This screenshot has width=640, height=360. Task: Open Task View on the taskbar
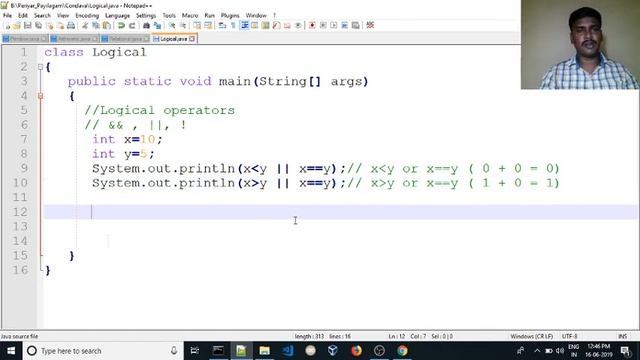195,351
